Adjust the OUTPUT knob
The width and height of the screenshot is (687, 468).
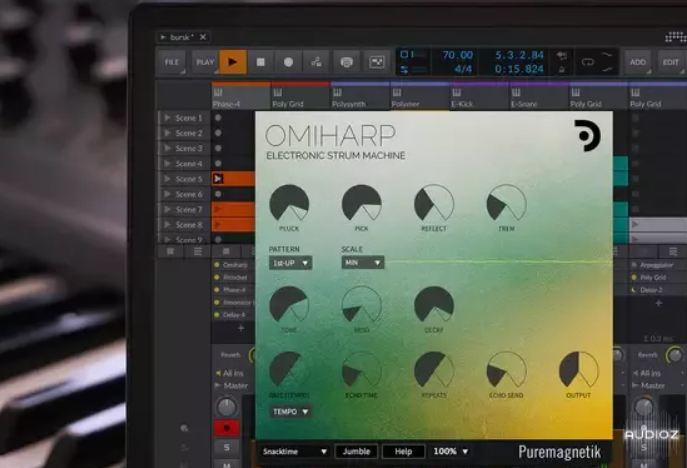click(x=578, y=370)
